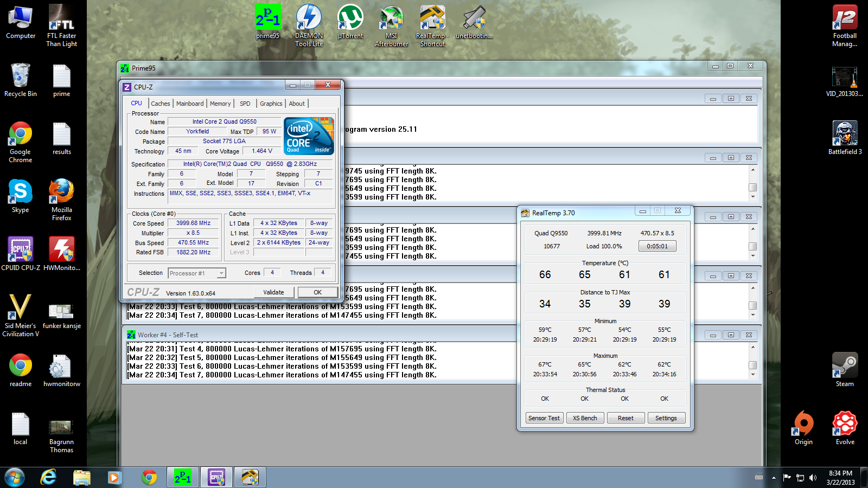Switch to CPU-Z via taskbar button
Viewport: 868px width, 488px height.
coord(216,477)
